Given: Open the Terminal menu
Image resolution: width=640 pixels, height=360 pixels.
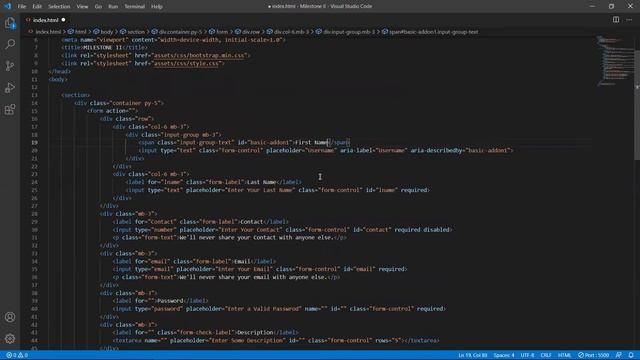Looking at the screenshot, I should point(135,7).
